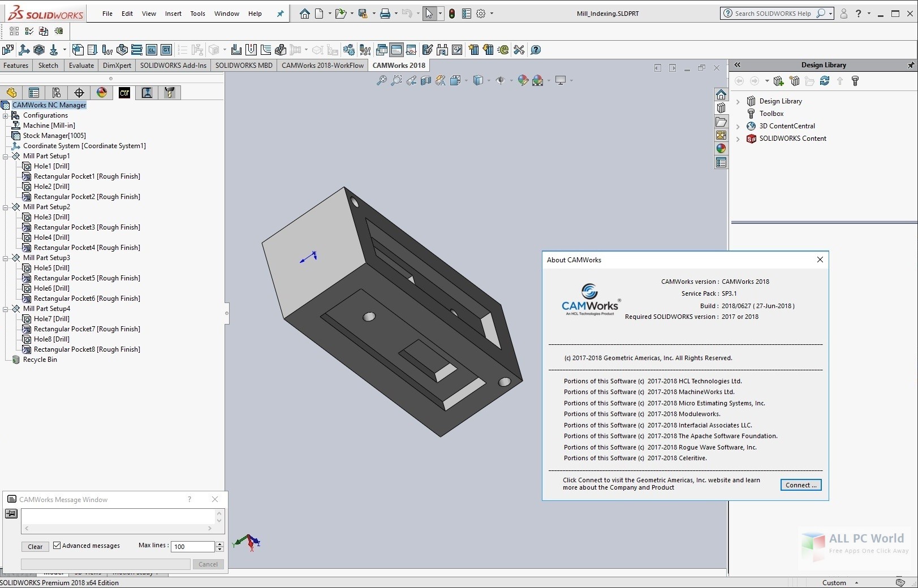Screen dimensions: 918x588
Task: Click the Section View icon in viewport toolbar
Action: (426, 81)
